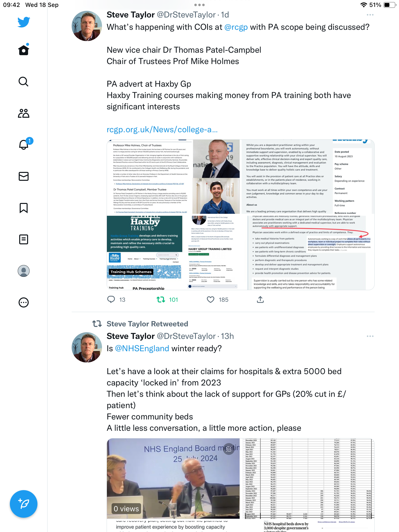The image size is (399, 532).
Task: Share the COIs tweet via share icon
Action: (x=260, y=299)
